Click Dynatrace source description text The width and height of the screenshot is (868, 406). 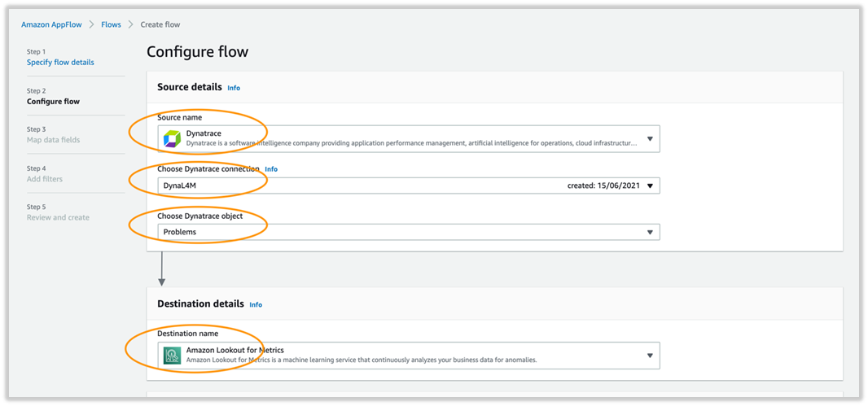pyautogui.click(x=411, y=143)
